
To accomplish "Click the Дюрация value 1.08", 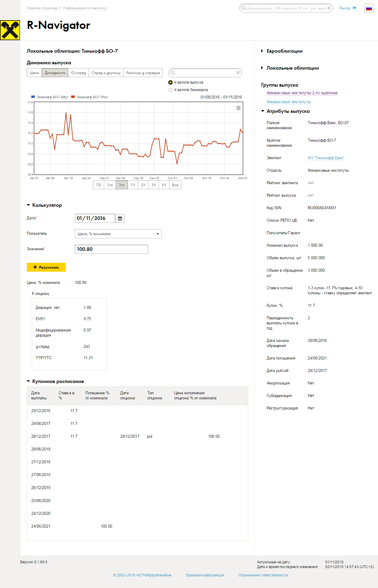I will click(88, 307).
